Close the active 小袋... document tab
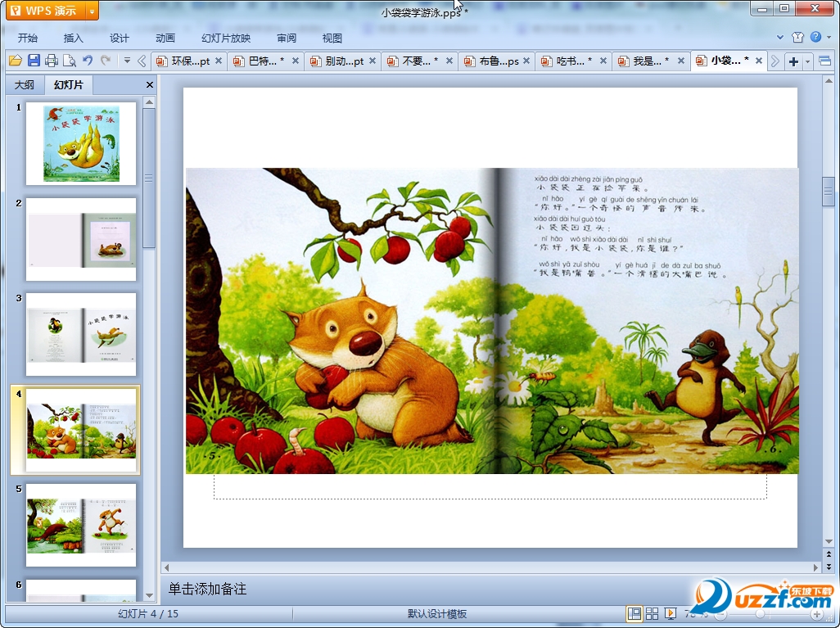Screen dimensions: 840x628 click(759, 61)
